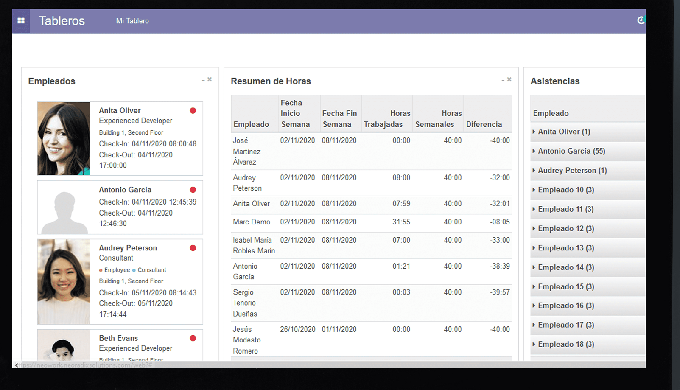
Task: Click the -39:57 difference value
Action: pos(500,292)
